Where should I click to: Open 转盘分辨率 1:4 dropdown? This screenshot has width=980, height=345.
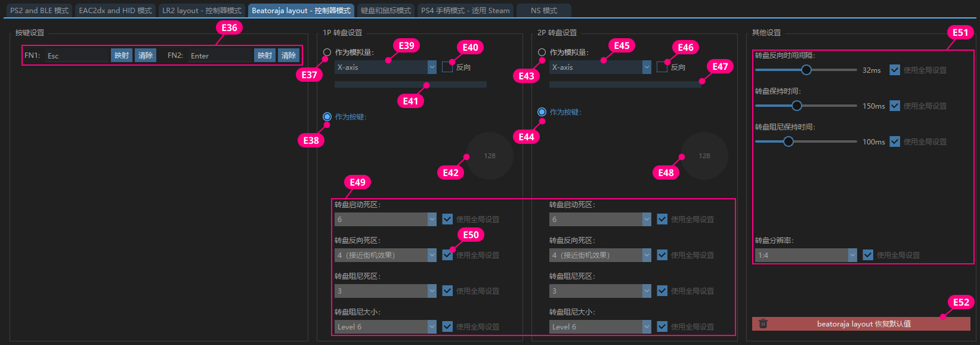[805, 255]
